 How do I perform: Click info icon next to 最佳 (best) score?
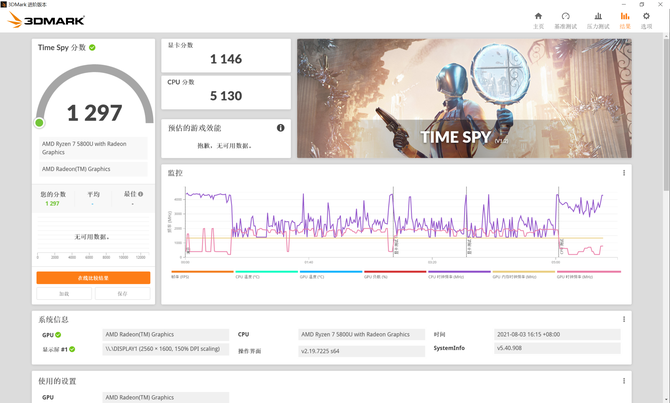141,194
